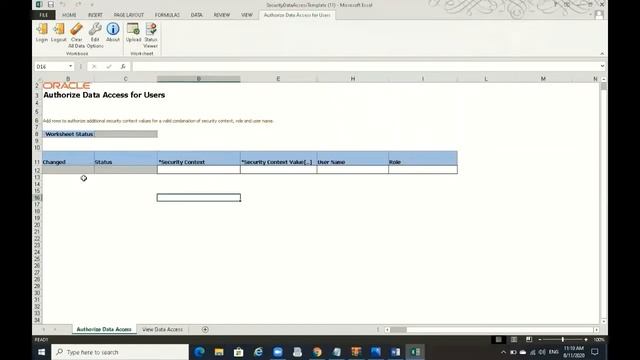Image resolution: width=640 pixels, height=360 pixels.
Task: Click the Redo icon in the title bar
Action: (78, 4)
